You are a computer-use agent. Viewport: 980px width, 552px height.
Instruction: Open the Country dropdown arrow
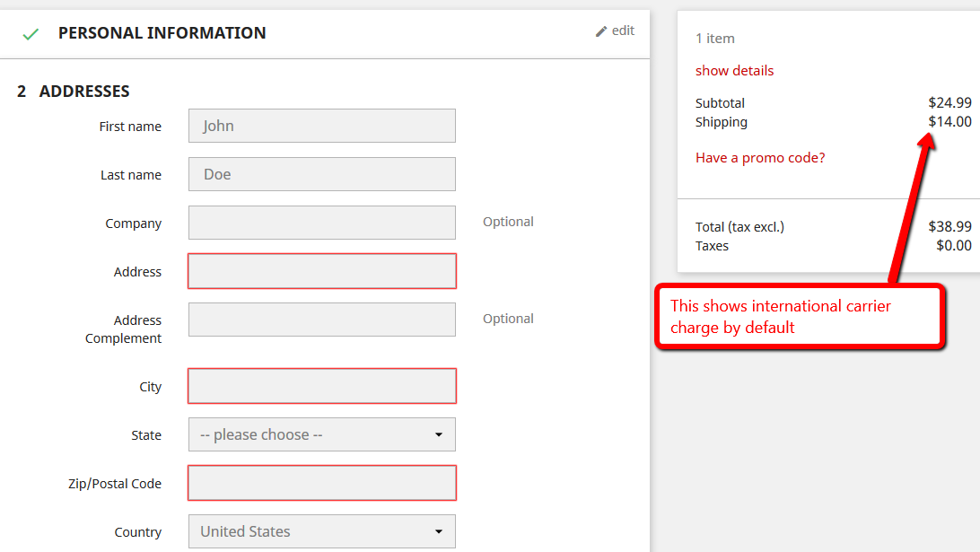coord(439,531)
